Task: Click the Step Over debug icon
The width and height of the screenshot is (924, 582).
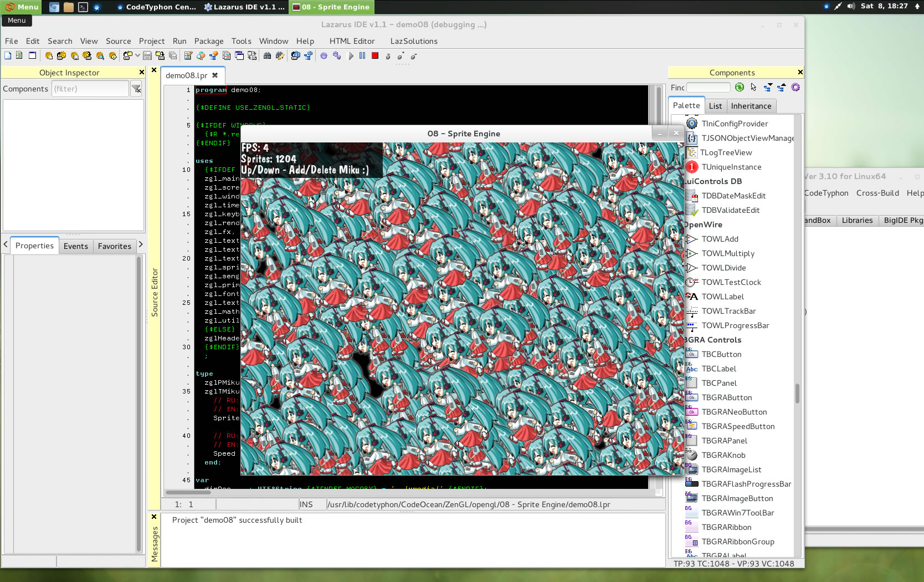Action: click(x=401, y=56)
